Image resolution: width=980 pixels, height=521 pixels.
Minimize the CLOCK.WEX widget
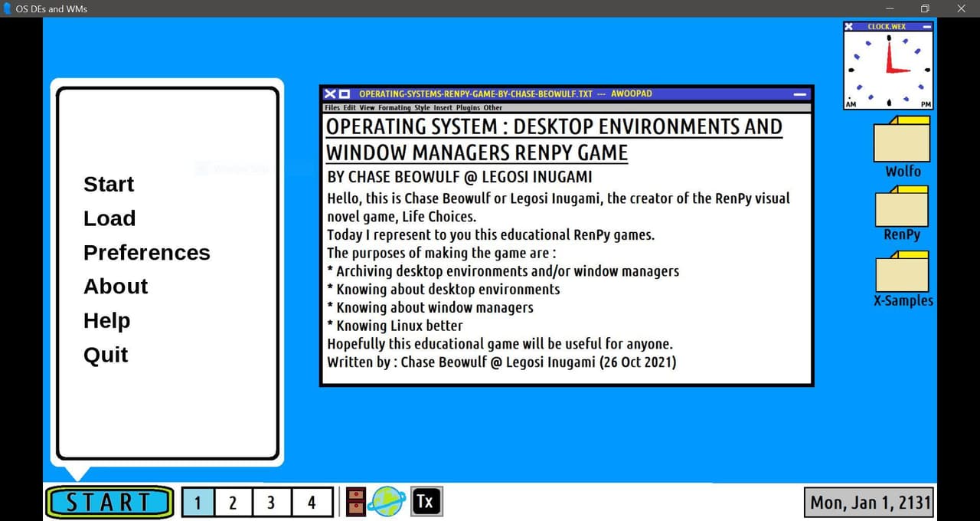pos(927,26)
